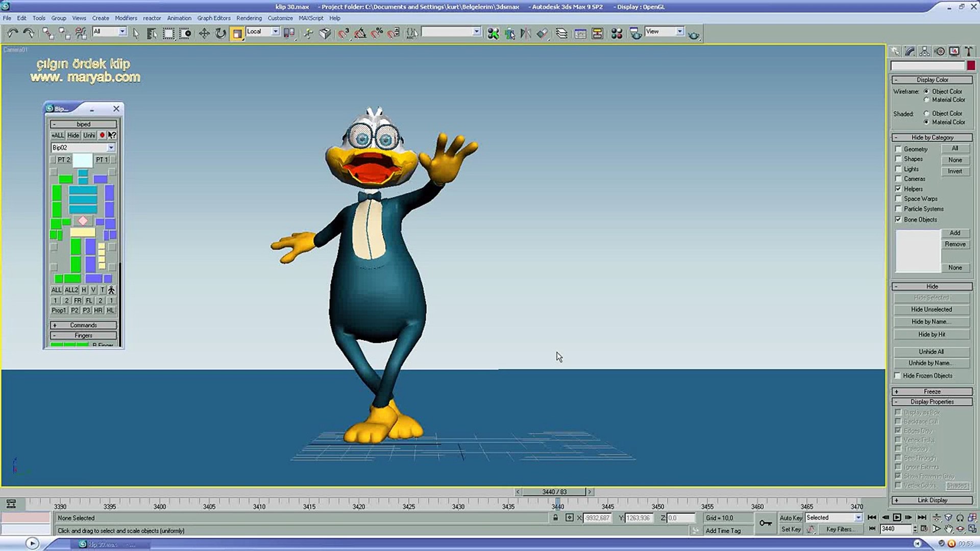980x551 pixels.
Task: Click the red object color swatch
Action: tap(971, 65)
